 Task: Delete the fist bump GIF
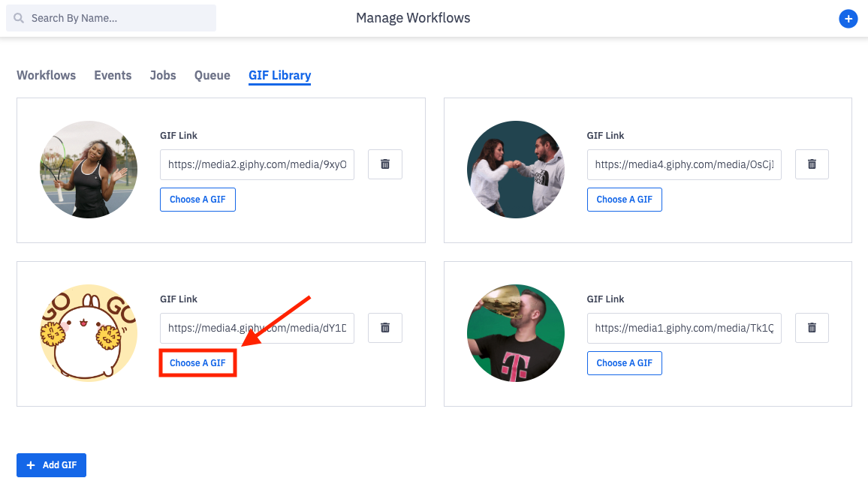812,164
